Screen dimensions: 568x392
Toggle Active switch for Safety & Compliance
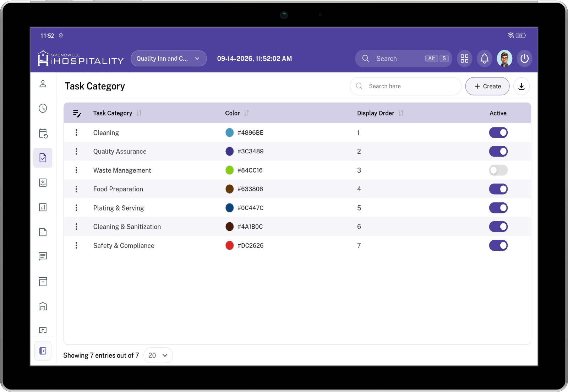[x=498, y=245]
